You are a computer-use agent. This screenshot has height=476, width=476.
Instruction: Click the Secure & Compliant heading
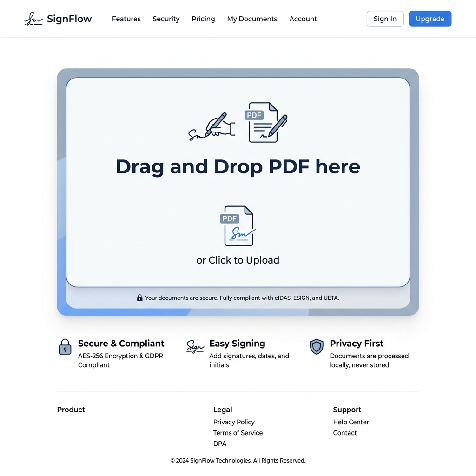coord(121,344)
